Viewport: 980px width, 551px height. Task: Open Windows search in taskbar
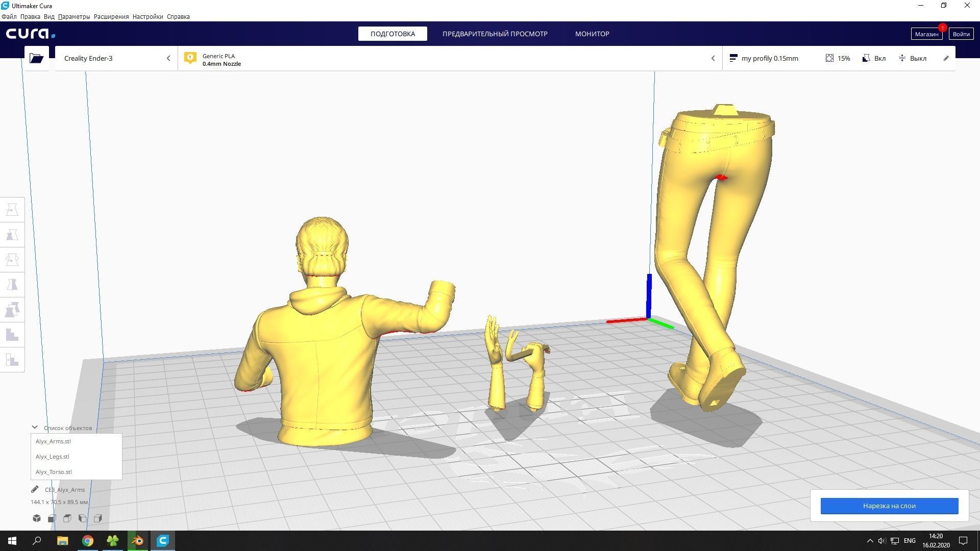[x=37, y=541]
